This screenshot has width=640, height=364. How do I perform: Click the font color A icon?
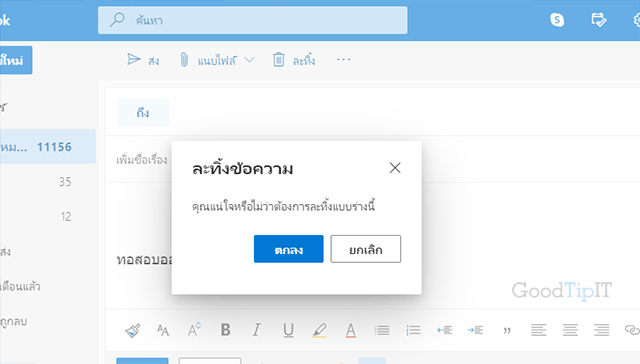(351, 330)
